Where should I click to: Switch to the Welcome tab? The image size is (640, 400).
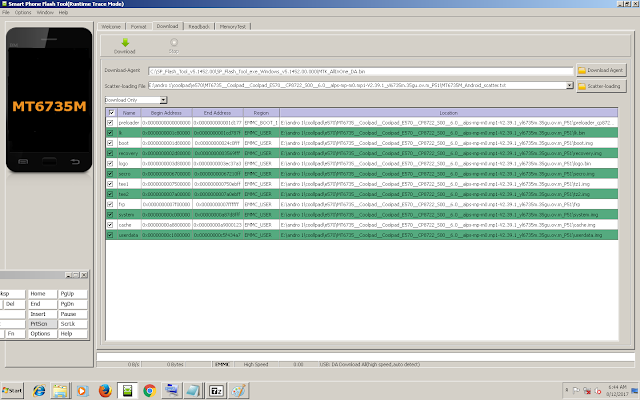point(111,27)
